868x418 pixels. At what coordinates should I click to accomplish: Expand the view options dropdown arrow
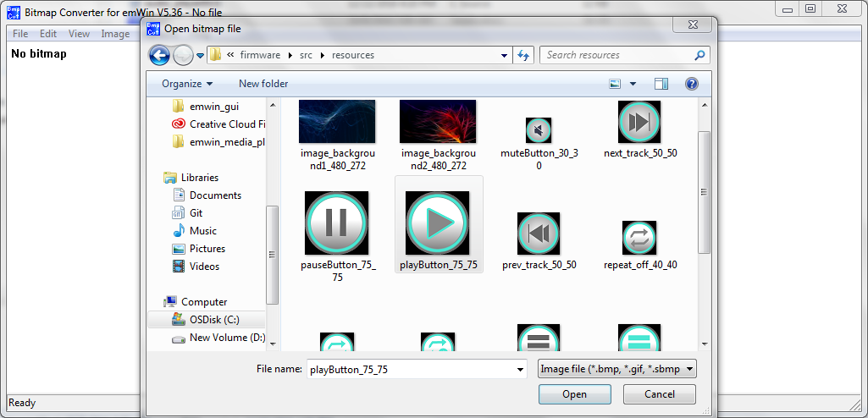pos(633,84)
